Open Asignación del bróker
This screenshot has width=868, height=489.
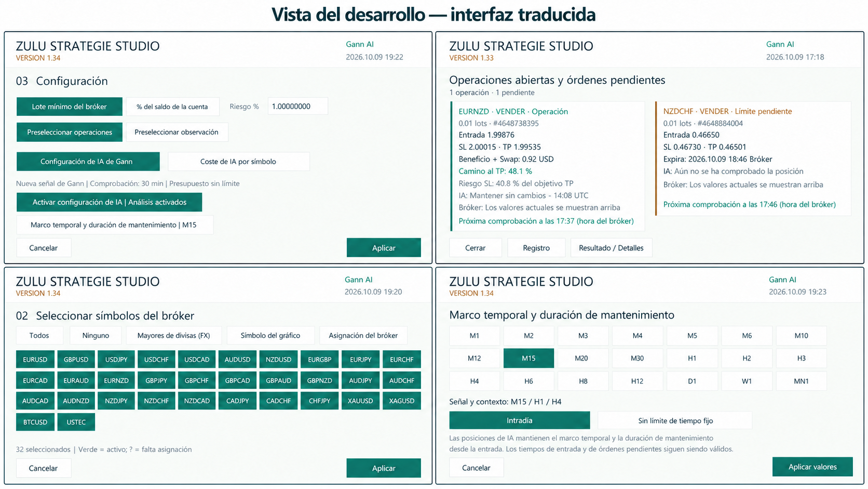point(363,336)
